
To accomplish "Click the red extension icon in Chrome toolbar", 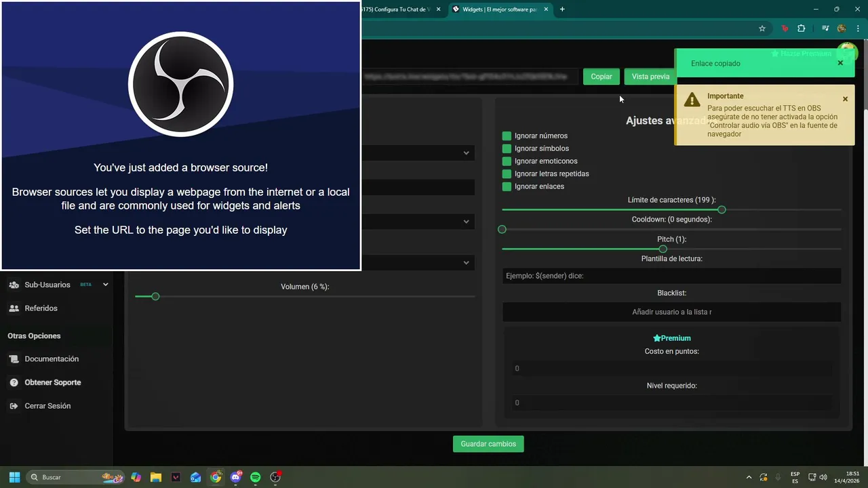I will (785, 28).
